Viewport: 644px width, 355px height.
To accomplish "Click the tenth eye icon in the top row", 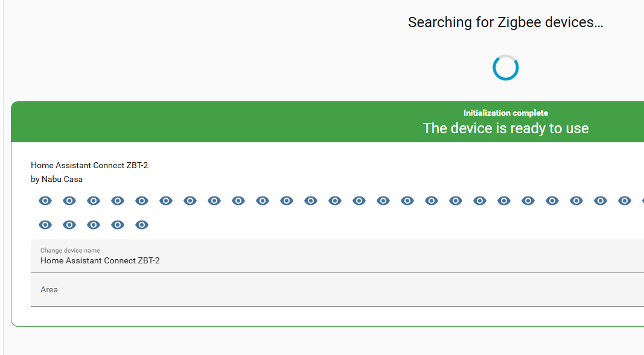I will coord(263,201).
